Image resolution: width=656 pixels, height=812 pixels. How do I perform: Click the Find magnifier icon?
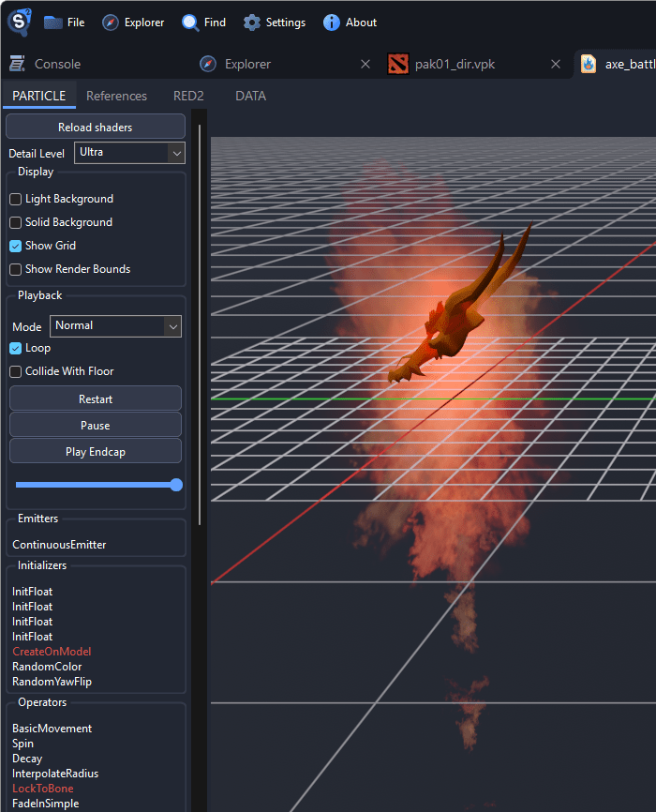pos(190,23)
